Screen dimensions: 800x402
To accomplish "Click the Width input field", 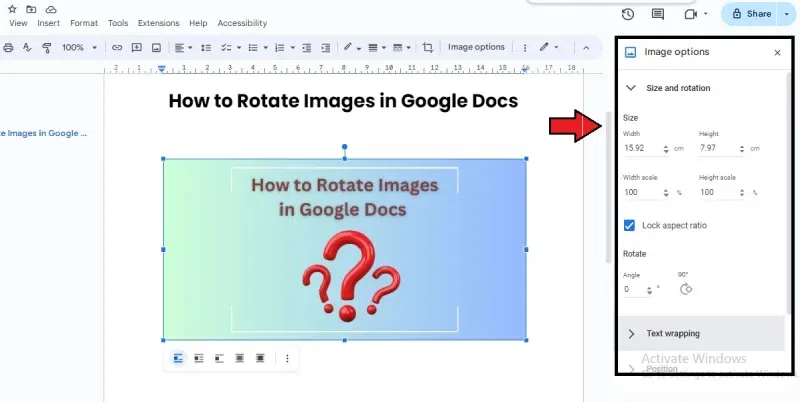I will (634, 148).
